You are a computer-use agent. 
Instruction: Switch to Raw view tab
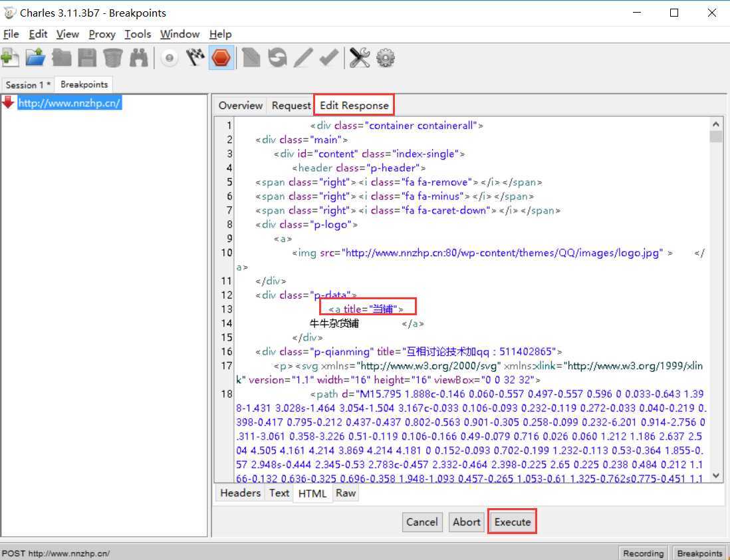[346, 493]
